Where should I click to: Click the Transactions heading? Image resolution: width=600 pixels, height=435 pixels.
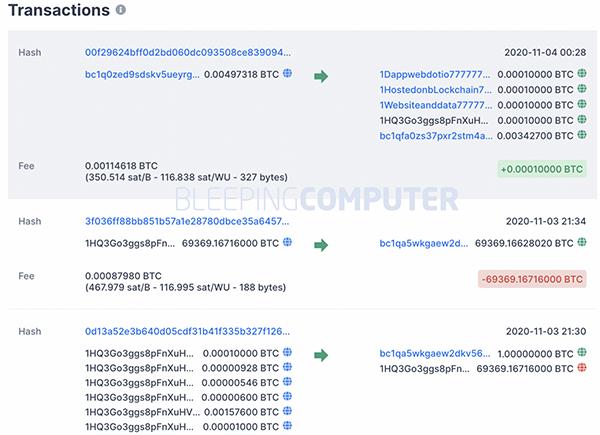59,10
